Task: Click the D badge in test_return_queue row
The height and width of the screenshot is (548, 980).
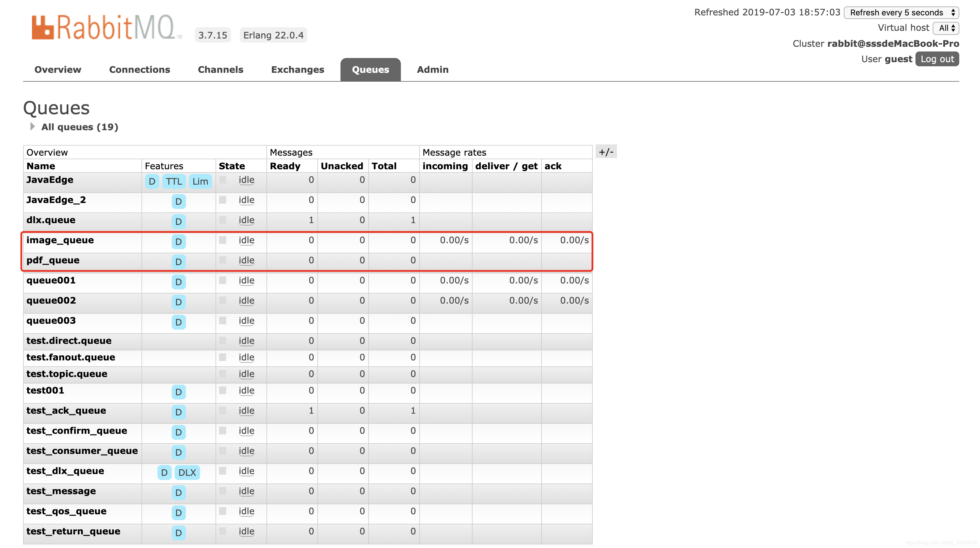Action: tap(179, 533)
